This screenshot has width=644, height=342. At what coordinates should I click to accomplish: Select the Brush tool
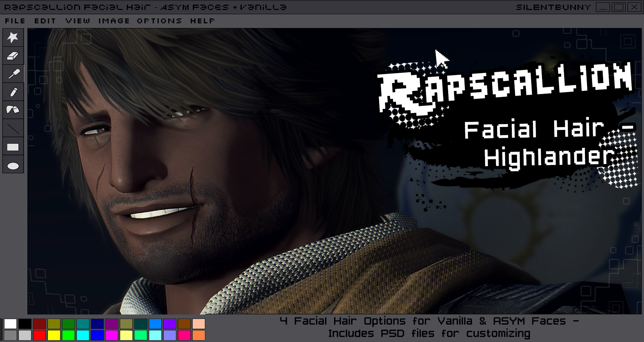(13, 110)
